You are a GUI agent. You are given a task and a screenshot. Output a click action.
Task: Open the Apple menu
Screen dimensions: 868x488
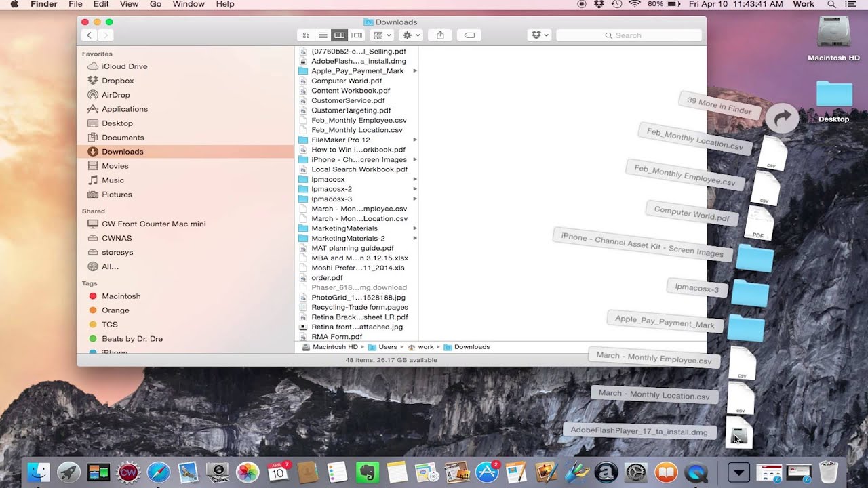(14, 5)
